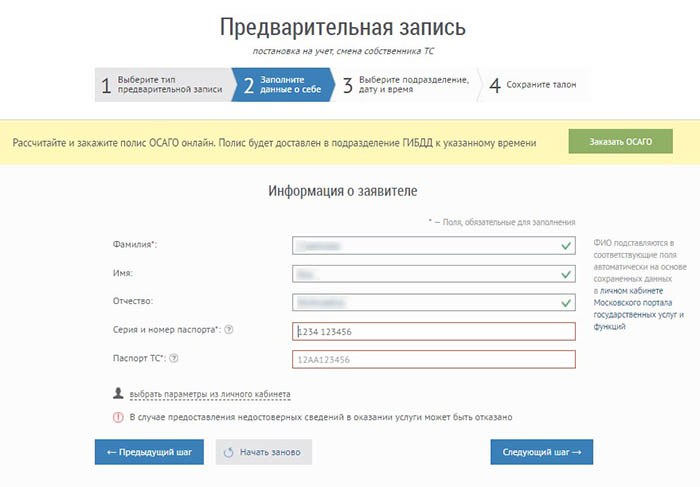This screenshot has height=487, width=700.
Task: Click the Заказать ОСАГО button
Action: [x=621, y=142]
